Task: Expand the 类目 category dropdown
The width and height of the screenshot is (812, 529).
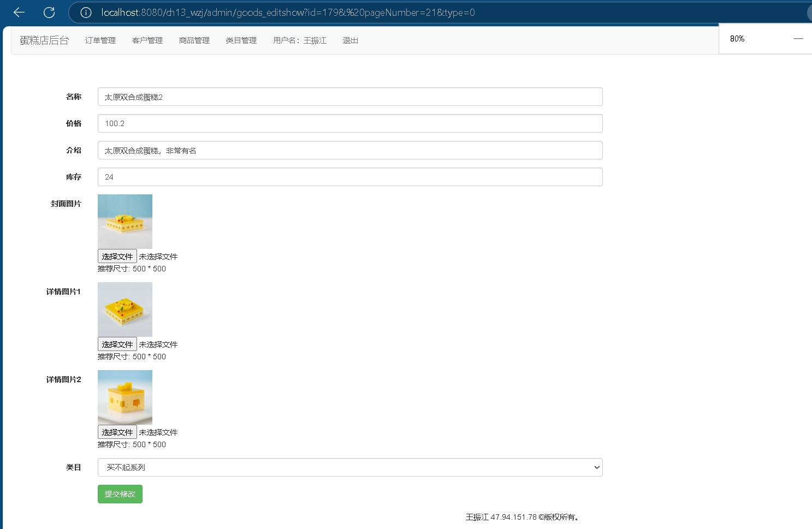Action: [x=349, y=467]
